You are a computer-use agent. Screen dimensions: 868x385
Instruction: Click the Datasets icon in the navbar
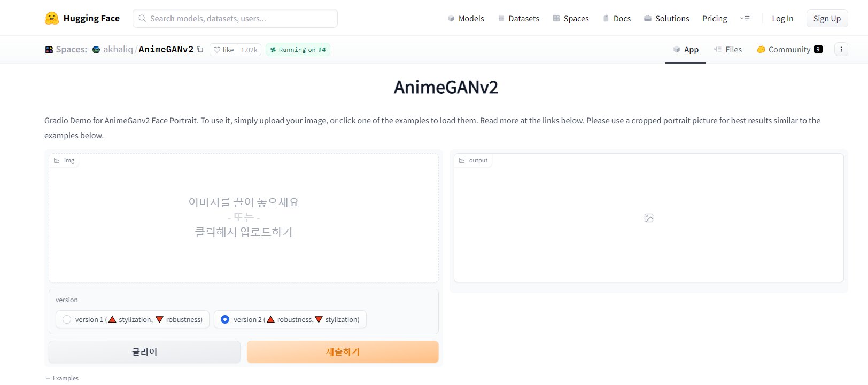point(501,18)
